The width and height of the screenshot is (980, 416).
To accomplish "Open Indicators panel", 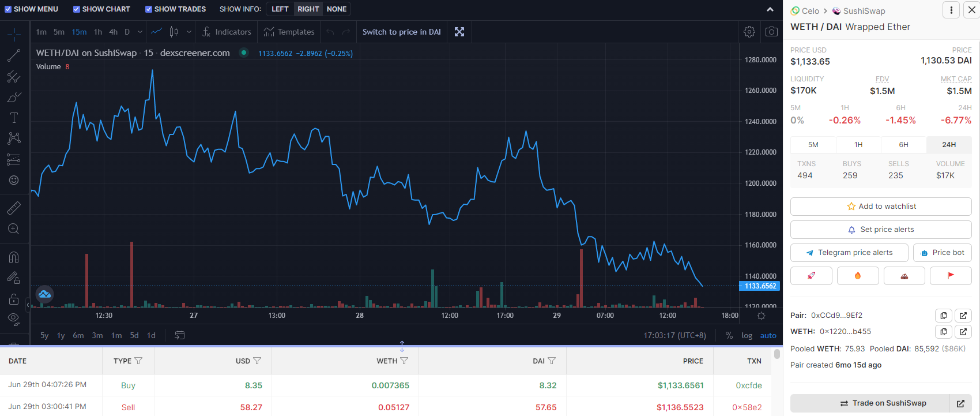I will pos(227,32).
